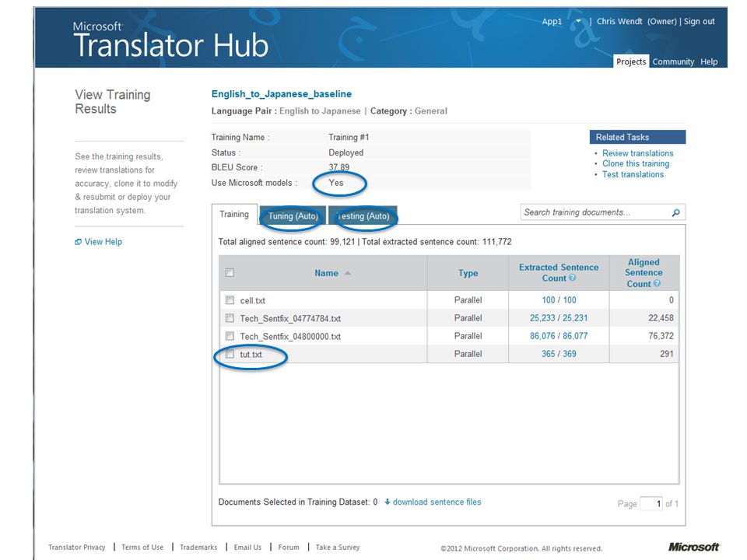
Task: Click 100 / 100 extracted count link
Action: pos(559,300)
